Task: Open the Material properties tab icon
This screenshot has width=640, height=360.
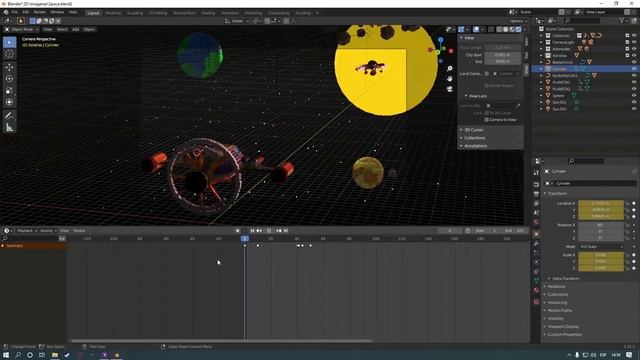Action: (536, 290)
